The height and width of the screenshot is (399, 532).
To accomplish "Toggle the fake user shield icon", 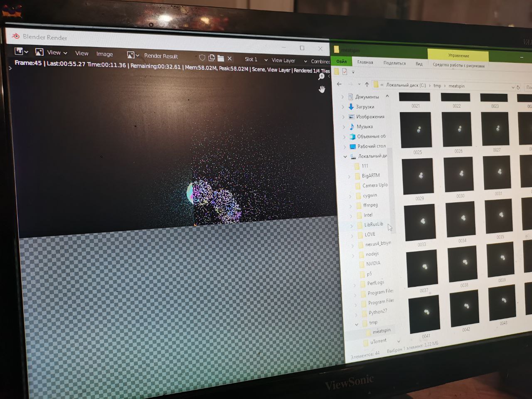I will tap(202, 58).
